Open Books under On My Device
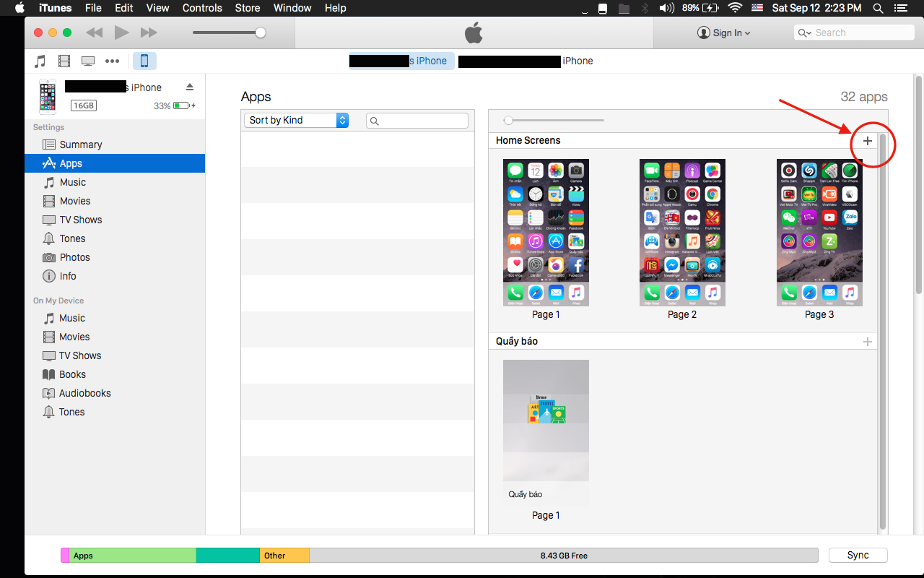 coord(115,374)
